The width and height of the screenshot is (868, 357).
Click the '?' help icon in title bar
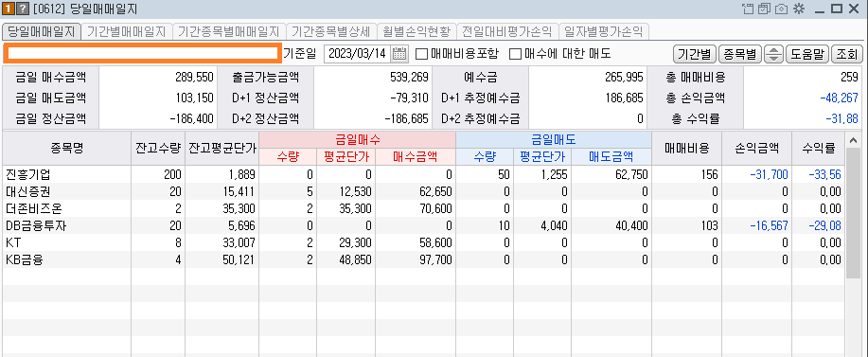point(23,9)
